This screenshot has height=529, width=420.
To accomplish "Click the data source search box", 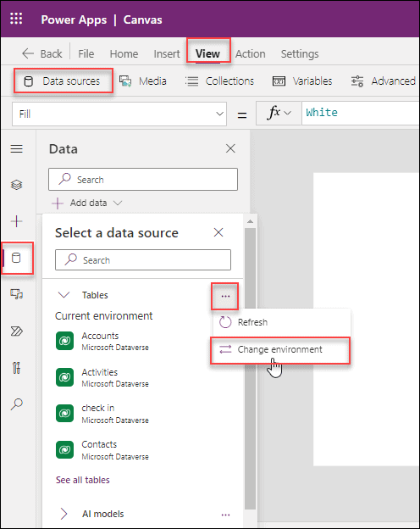I will pos(143,259).
